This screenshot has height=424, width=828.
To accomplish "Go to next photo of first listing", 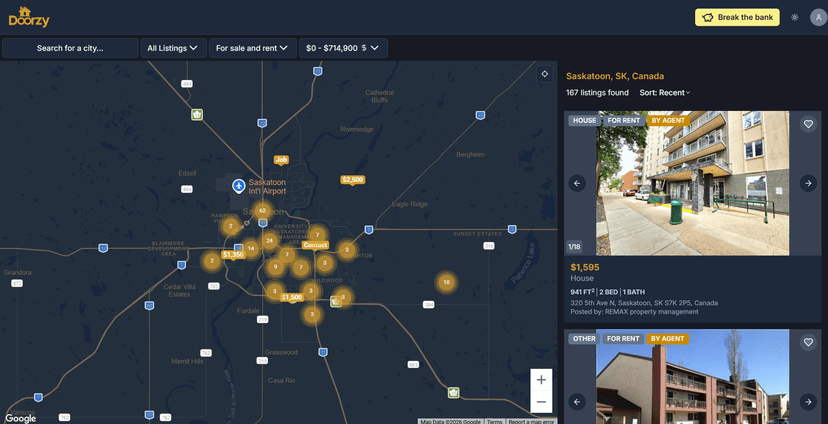I will 808,183.
